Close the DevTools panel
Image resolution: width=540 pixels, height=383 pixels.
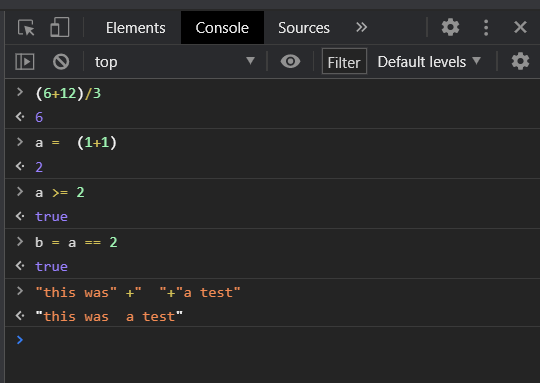pyautogui.click(x=520, y=27)
